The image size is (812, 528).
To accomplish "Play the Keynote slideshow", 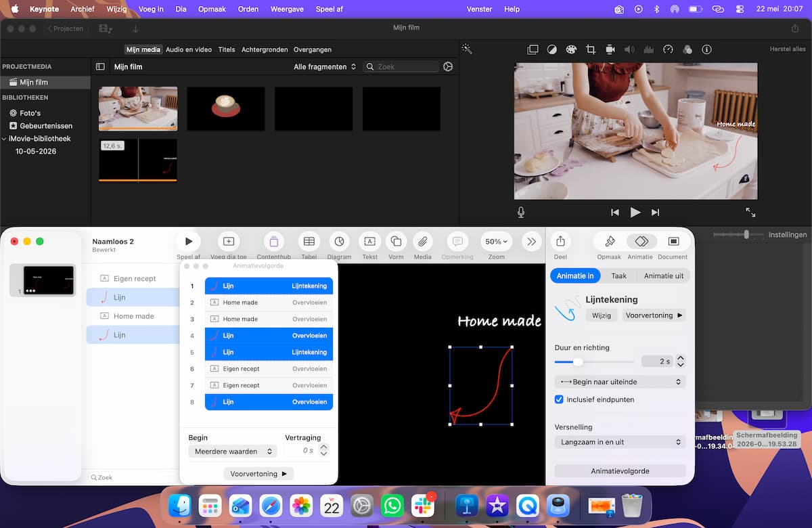I will (x=189, y=242).
